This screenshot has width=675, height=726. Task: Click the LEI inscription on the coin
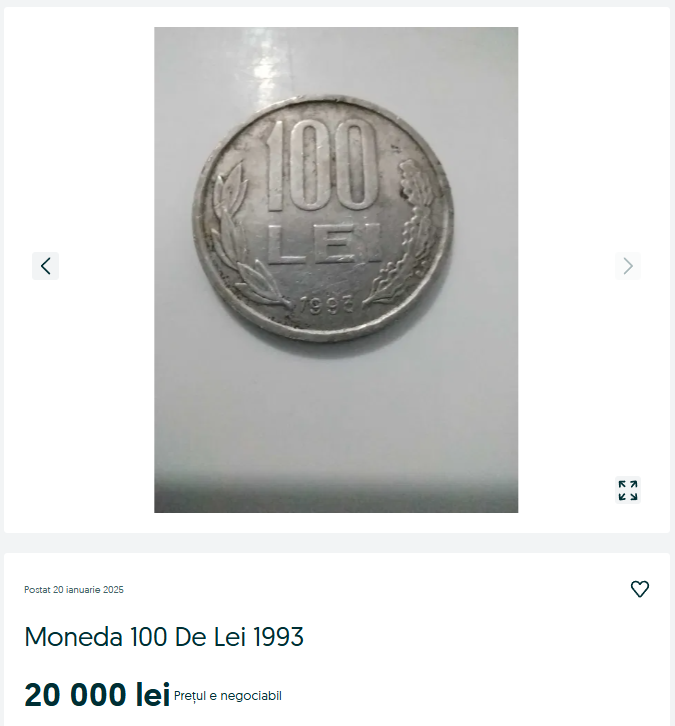325,244
